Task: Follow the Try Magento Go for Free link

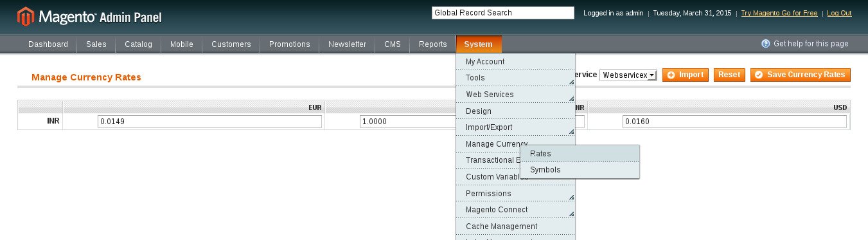Action: tap(779, 13)
